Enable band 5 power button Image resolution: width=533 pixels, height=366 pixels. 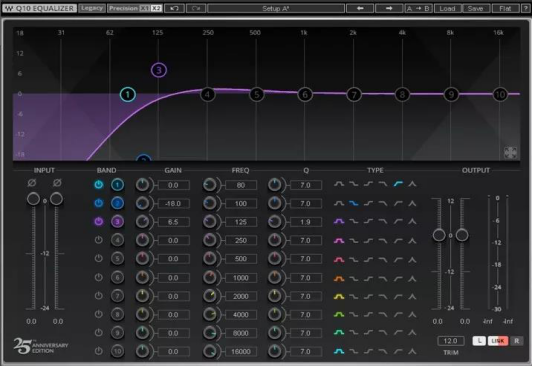point(99,258)
